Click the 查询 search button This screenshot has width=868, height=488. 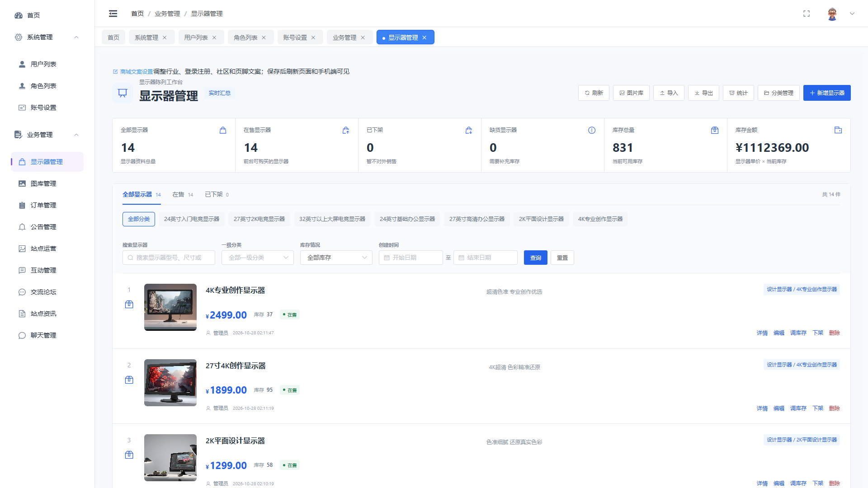[536, 258]
